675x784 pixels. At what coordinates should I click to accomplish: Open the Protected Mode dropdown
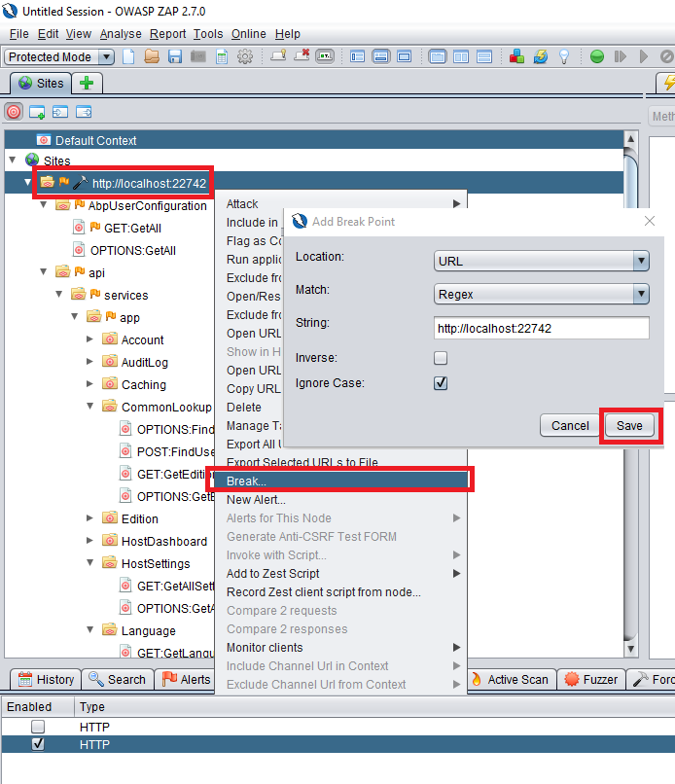pos(59,57)
